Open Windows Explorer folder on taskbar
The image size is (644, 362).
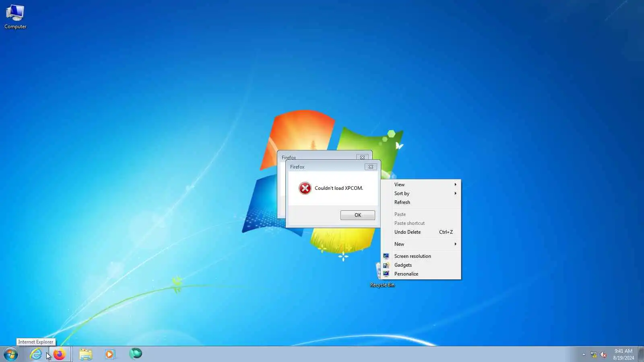(85, 354)
